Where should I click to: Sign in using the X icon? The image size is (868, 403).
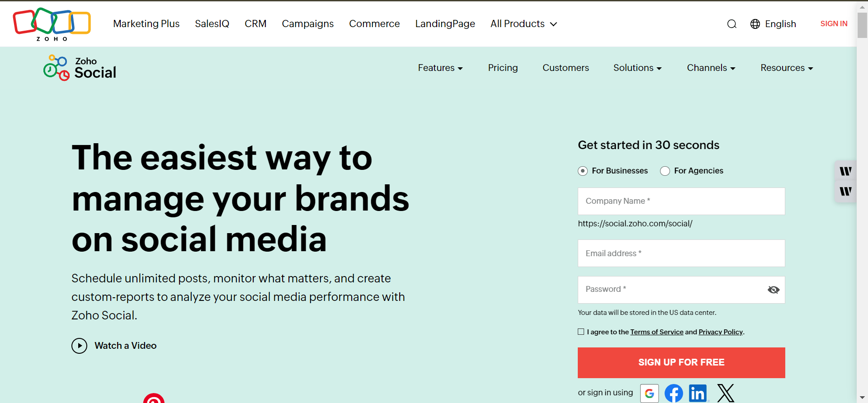726,393
